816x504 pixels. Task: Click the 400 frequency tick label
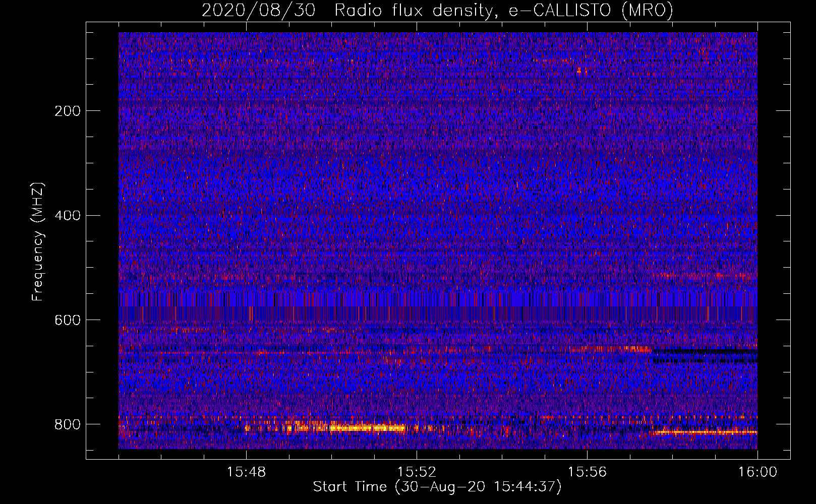point(68,216)
